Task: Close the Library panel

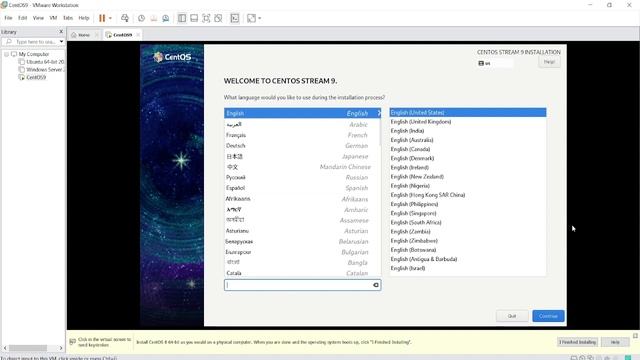Action: coord(61,31)
